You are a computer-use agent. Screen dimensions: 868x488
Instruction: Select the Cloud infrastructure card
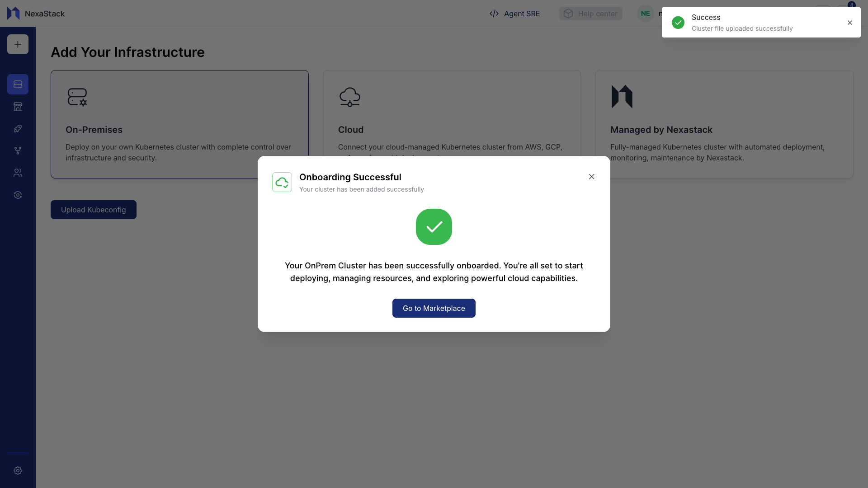click(x=452, y=113)
